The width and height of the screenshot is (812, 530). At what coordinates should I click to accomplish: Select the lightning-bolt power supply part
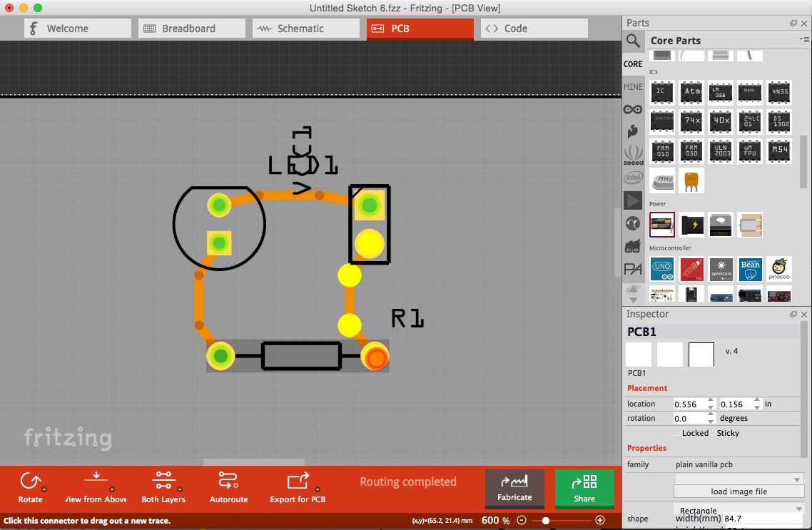tap(691, 225)
